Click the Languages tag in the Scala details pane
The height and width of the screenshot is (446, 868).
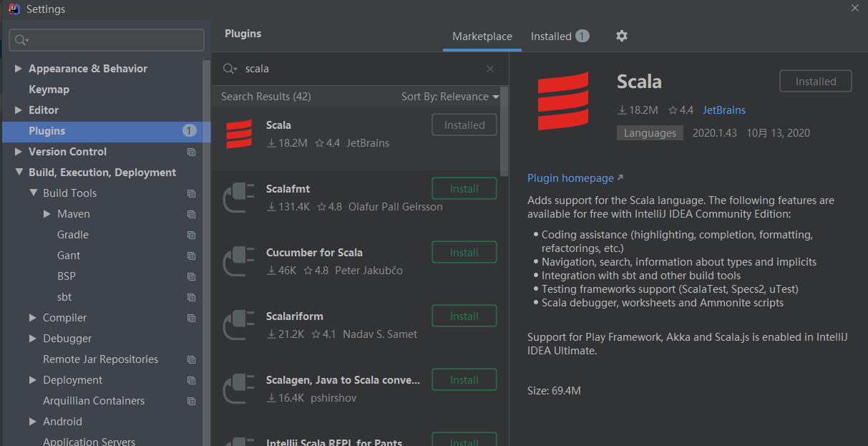pyautogui.click(x=650, y=133)
